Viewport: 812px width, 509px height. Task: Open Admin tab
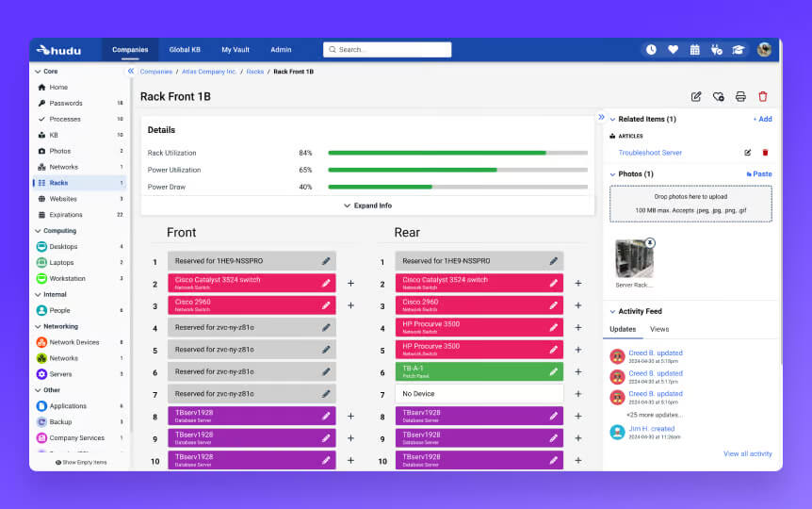281,50
